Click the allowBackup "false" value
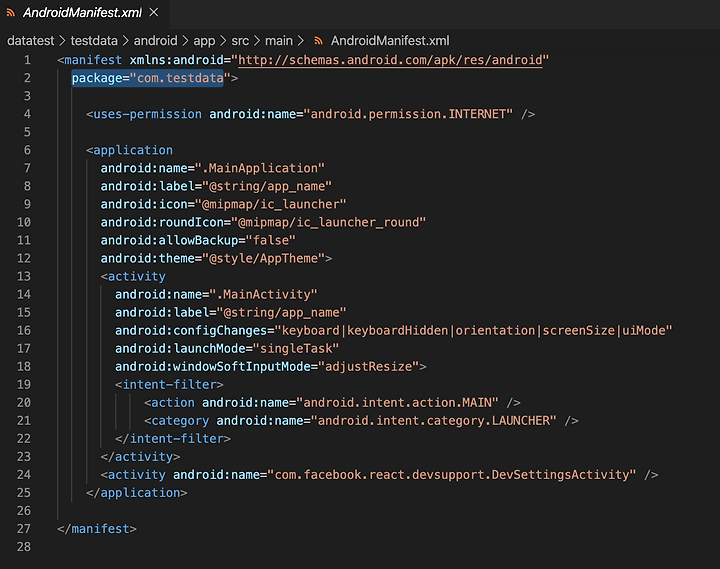 pos(270,240)
